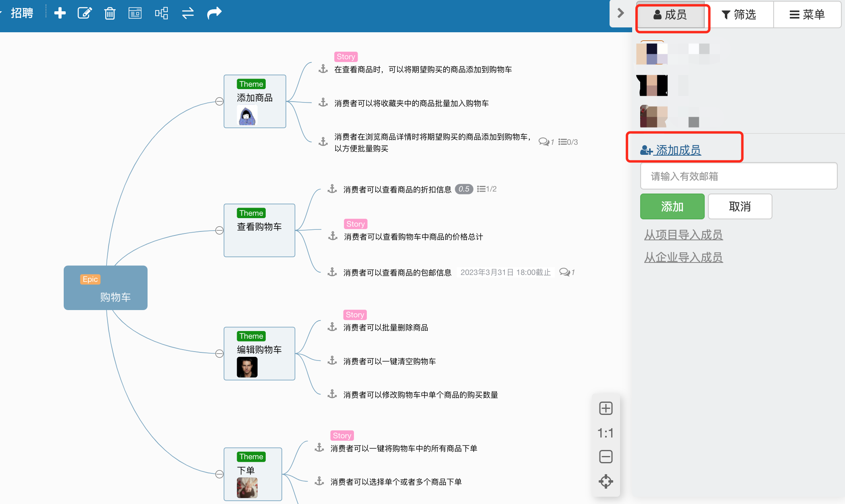
Task: Click the edit pencil toolbar icon
Action: coord(85,13)
